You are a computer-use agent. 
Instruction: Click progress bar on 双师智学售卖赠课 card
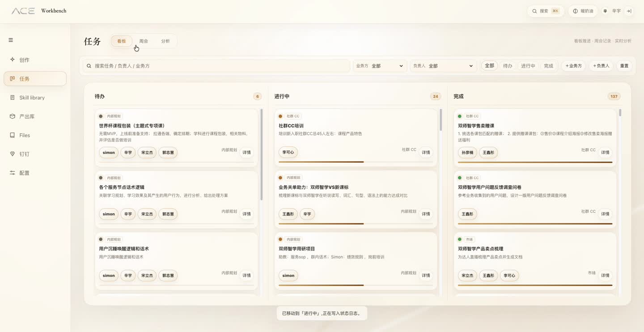tap(535, 162)
